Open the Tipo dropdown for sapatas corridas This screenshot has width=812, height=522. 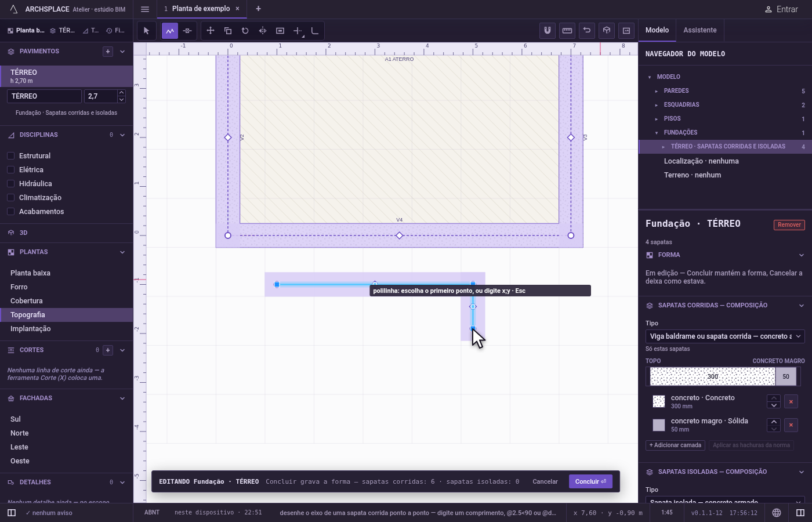point(725,336)
